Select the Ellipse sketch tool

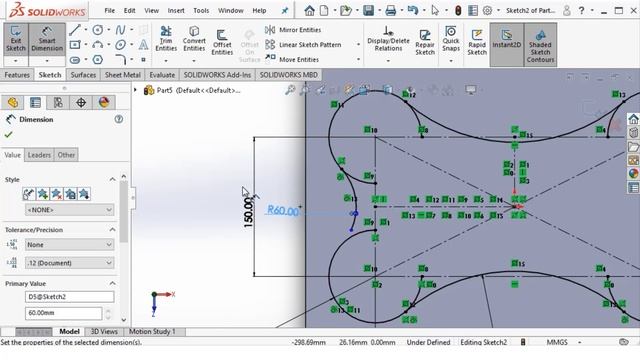click(x=120, y=44)
